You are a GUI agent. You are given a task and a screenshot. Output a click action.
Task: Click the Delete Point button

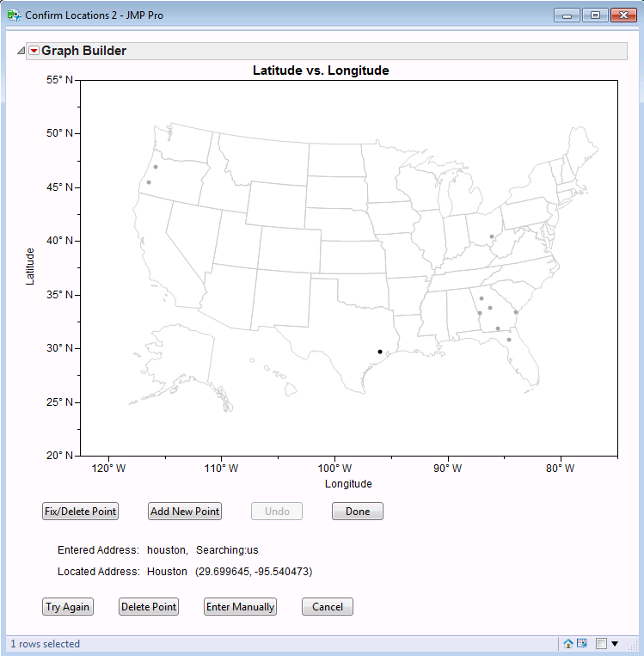pos(149,607)
